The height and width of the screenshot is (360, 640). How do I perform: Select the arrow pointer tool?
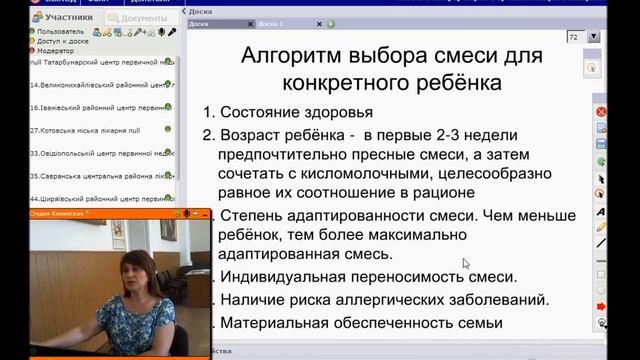(x=601, y=178)
